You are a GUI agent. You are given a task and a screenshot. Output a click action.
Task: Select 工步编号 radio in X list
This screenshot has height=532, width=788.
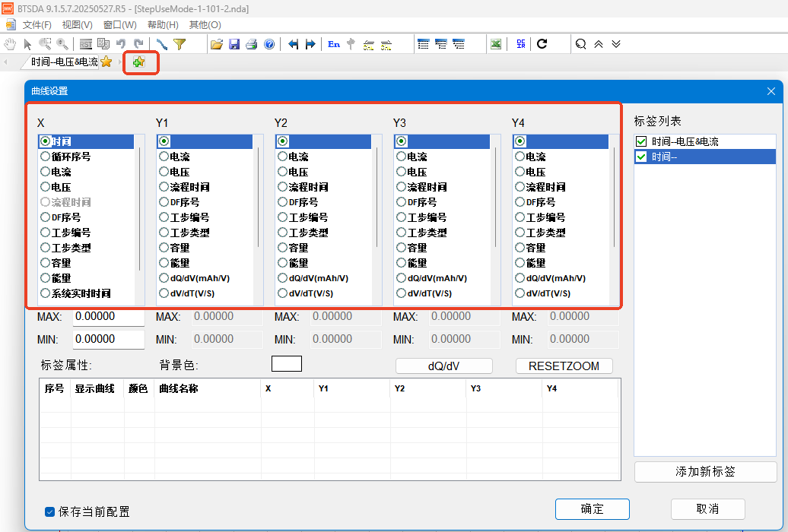click(x=45, y=233)
